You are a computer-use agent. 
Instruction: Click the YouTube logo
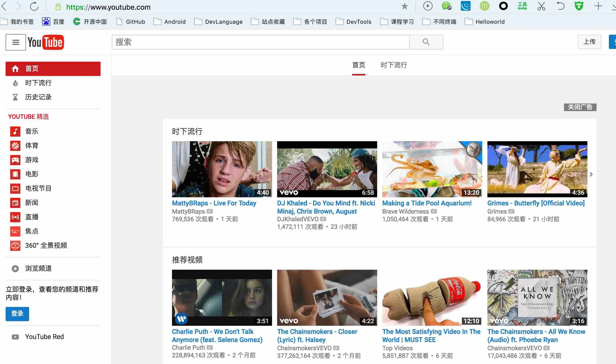click(x=46, y=42)
